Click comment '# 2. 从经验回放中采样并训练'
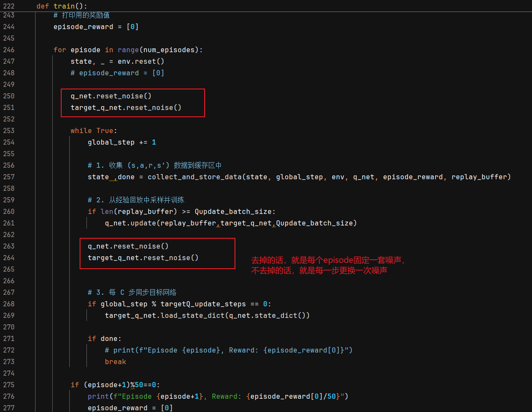 (136, 200)
